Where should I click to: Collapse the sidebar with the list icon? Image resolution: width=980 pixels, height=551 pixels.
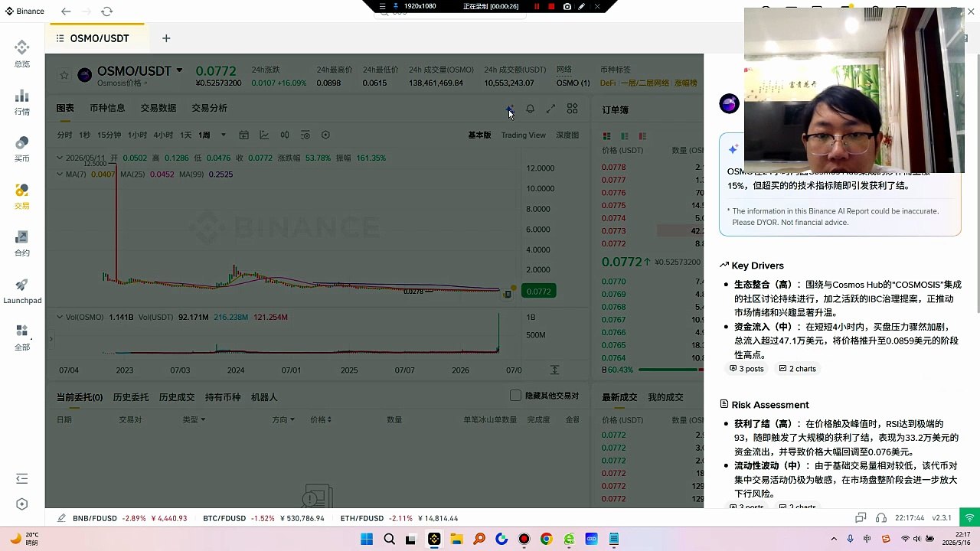pos(22,479)
